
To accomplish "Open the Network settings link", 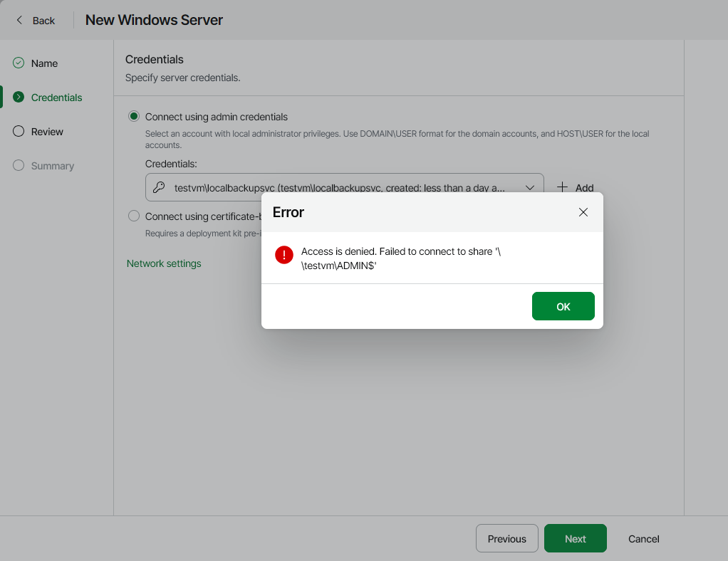I will pos(164,263).
